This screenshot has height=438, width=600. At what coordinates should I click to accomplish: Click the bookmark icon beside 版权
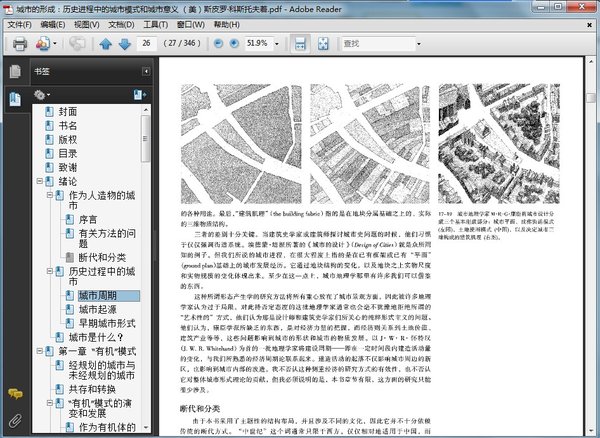[x=49, y=140]
